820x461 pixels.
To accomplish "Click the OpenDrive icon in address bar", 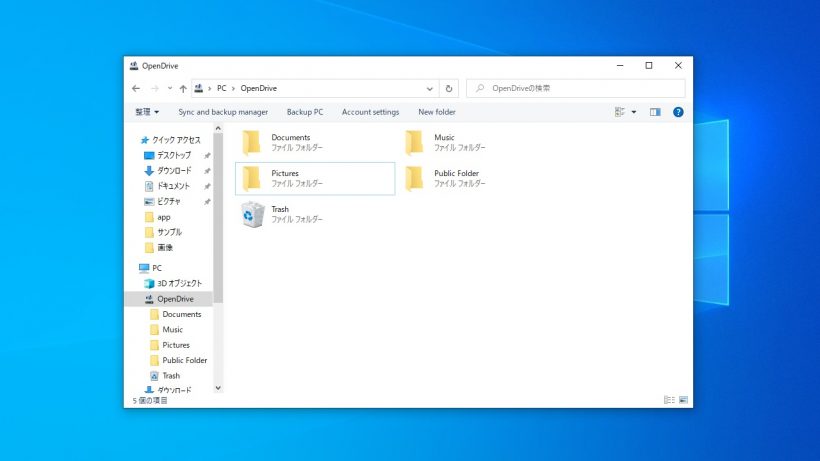I will (199, 88).
